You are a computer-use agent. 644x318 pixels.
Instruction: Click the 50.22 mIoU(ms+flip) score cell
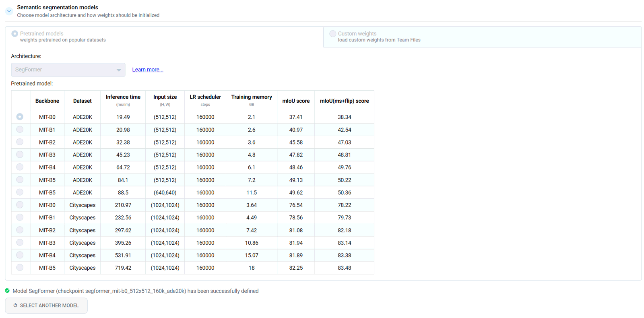pyautogui.click(x=344, y=180)
